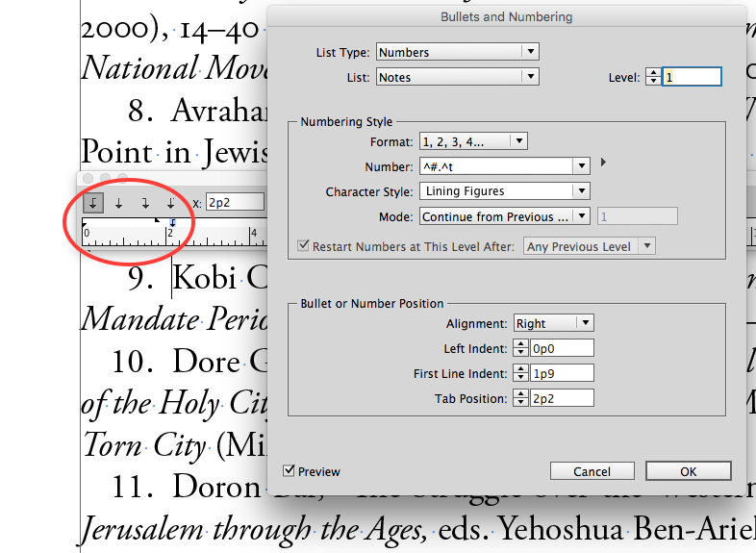Open the Number field dropdown arrow
756x553 pixels.
pyautogui.click(x=582, y=166)
